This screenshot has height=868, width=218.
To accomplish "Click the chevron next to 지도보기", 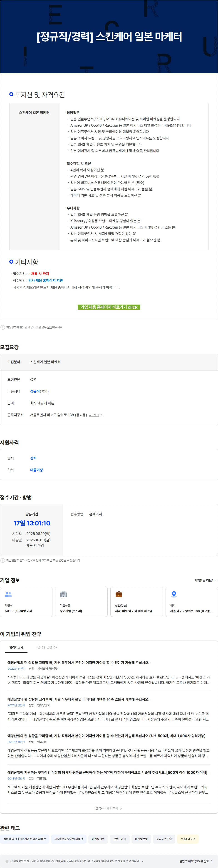I will coord(102,415).
